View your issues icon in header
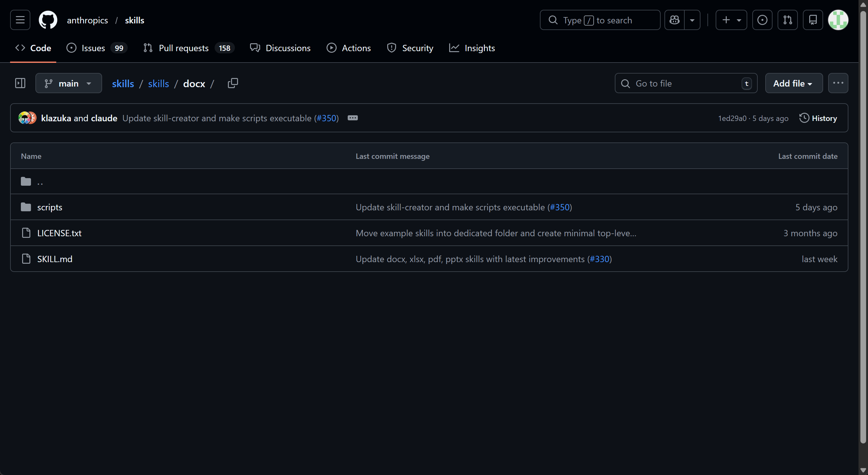This screenshot has height=475, width=868. click(x=762, y=20)
